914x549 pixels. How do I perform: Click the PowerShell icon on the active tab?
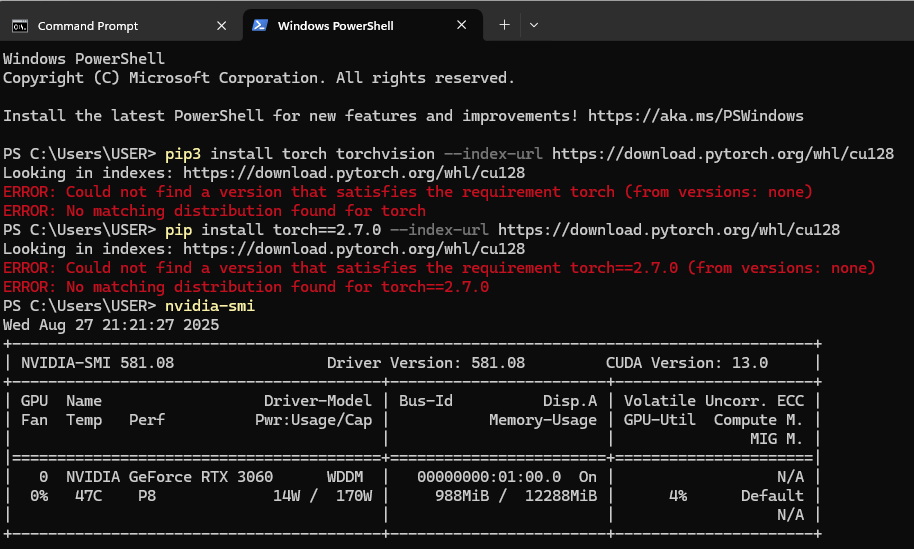259,25
